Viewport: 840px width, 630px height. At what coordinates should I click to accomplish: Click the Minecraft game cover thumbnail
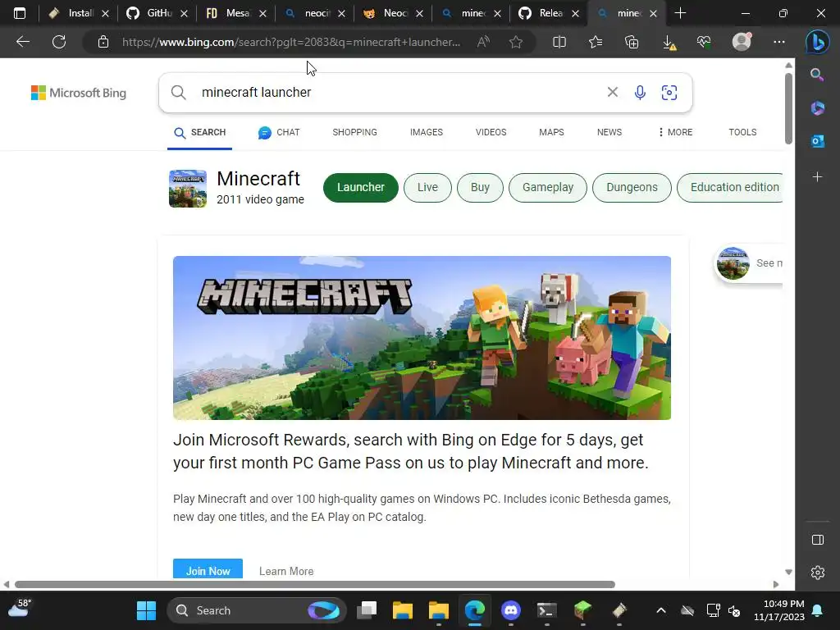(x=188, y=189)
